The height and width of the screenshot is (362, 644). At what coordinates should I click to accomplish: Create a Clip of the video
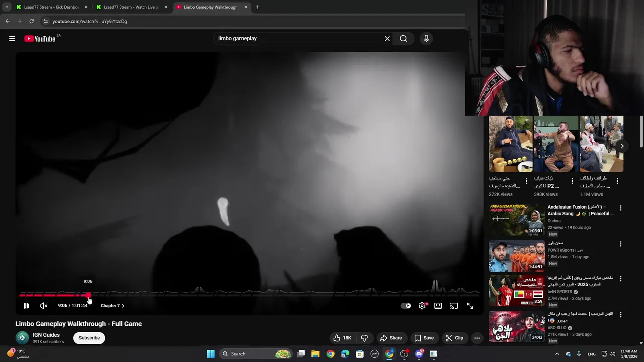click(x=454, y=338)
